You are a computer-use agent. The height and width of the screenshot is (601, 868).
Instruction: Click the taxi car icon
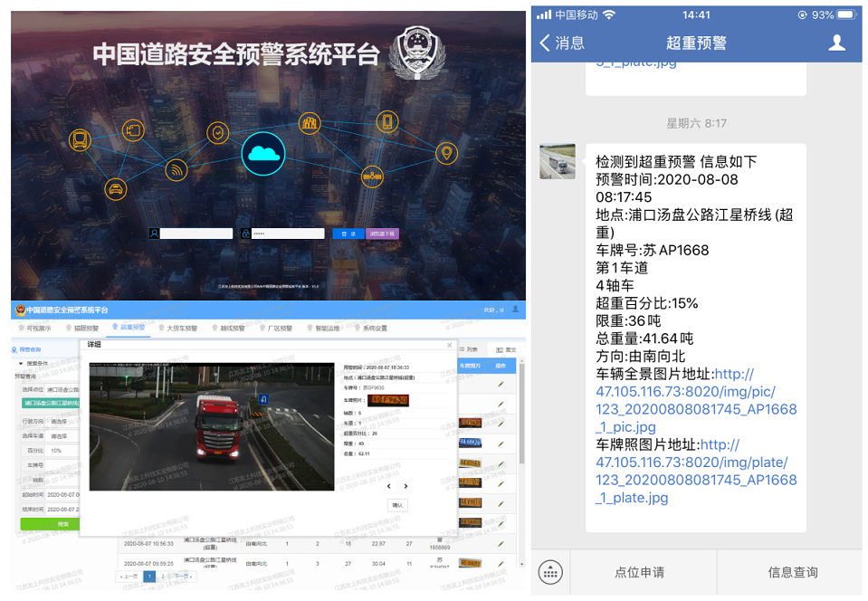[x=115, y=188]
